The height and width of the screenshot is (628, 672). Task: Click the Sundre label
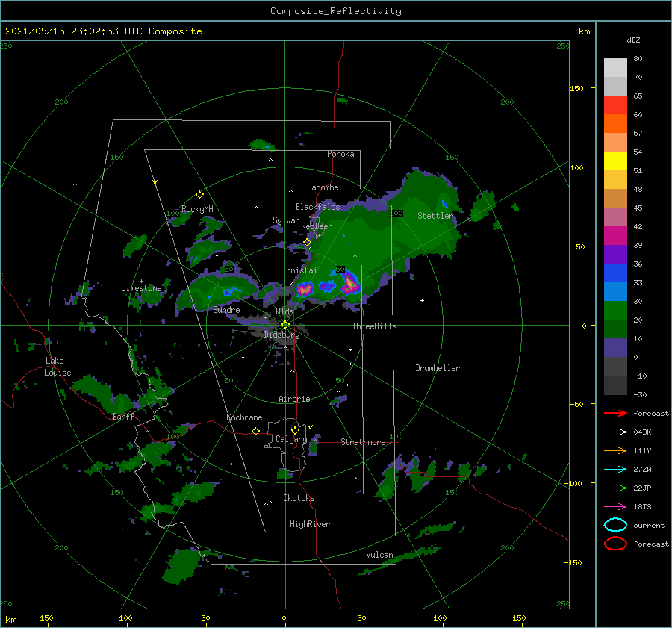[x=226, y=309]
